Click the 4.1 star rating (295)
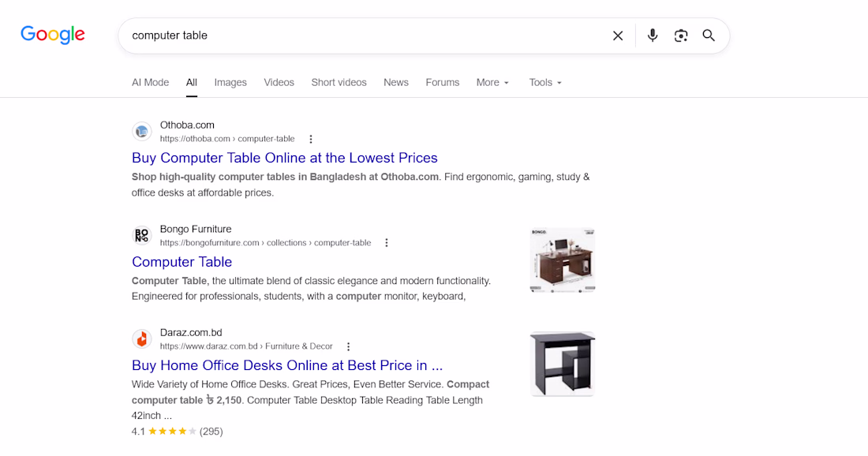This screenshot has height=456, width=868. point(177,432)
